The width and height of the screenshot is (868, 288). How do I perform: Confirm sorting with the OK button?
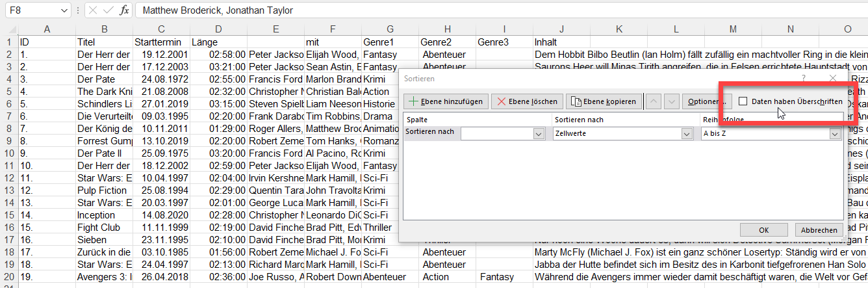pyautogui.click(x=763, y=230)
